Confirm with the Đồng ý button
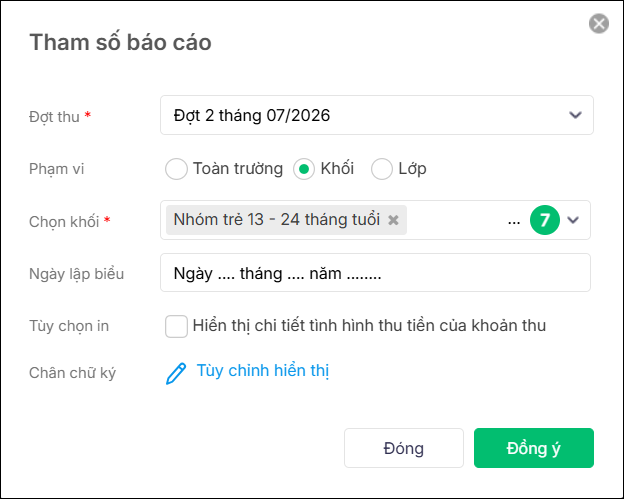This screenshot has height=499, width=624. pos(533,448)
